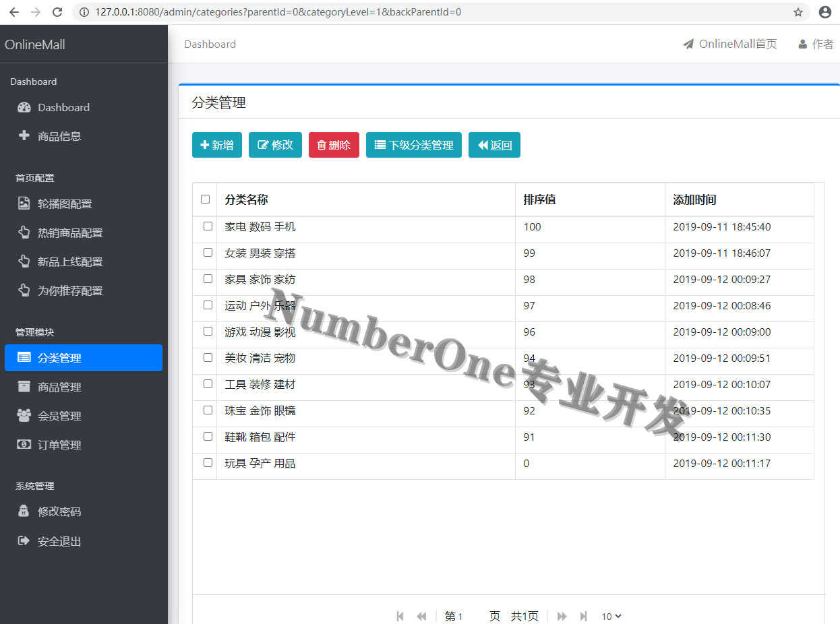Viewport: 840px width, 624px height.
Task: Check the row 运动 户外 乐器
Action: pyautogui.click(x=208, y=305)
